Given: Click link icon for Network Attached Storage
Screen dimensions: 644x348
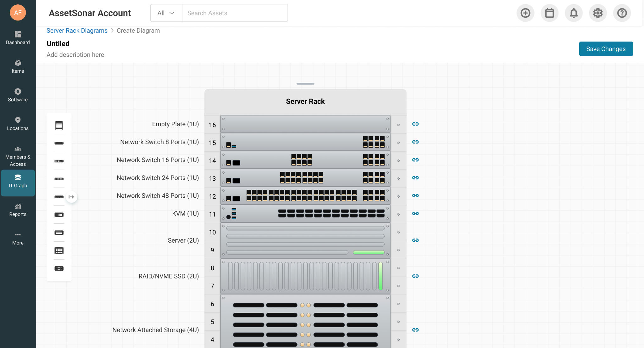Looking at the screenshot, I should (x=415, y=330).
